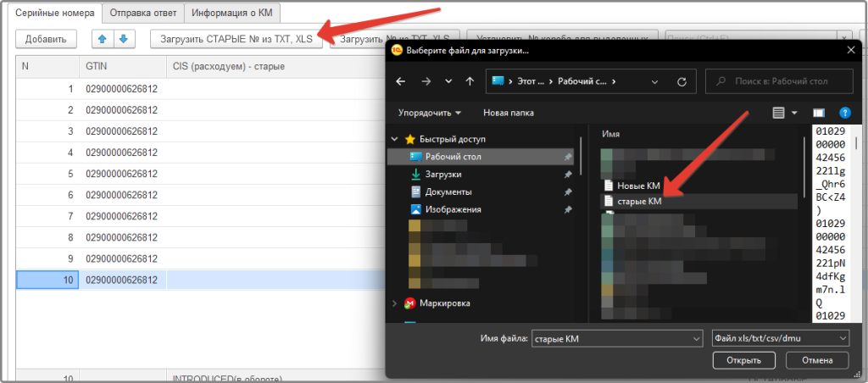Go back in file dialog
The height and width of the screenshot is (383, 868).
tap(401, 81)
